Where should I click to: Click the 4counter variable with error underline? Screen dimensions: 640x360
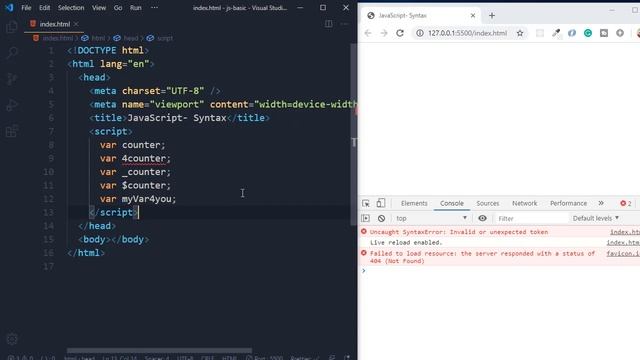click(144, 158)
